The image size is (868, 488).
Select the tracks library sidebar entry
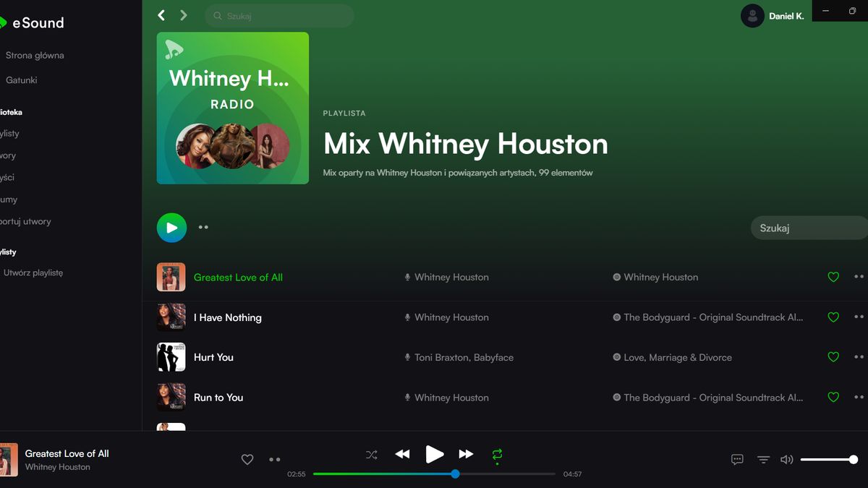click(8, 155)
